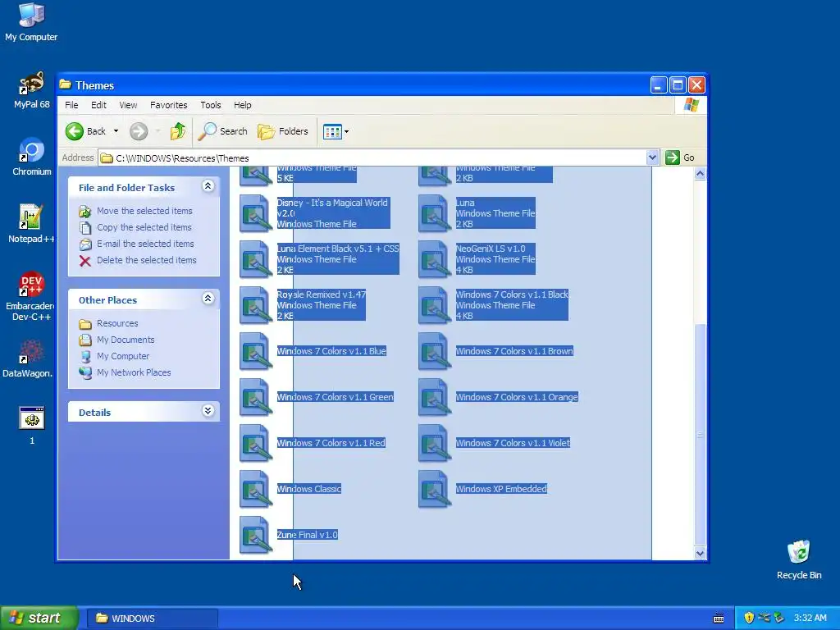840x630 pixels.
Task: Select the Recycle Bin desktop icon
Action: click(799, 559)
